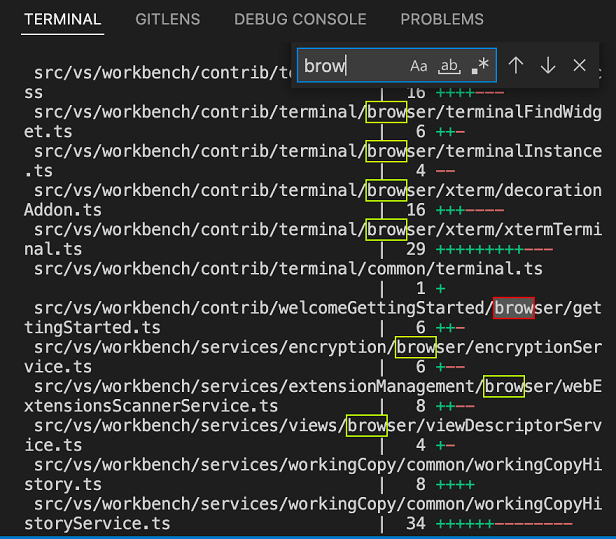Click the terminal/common/terminal.ts file path
The image size is (616, 539).
click(288, 269)
